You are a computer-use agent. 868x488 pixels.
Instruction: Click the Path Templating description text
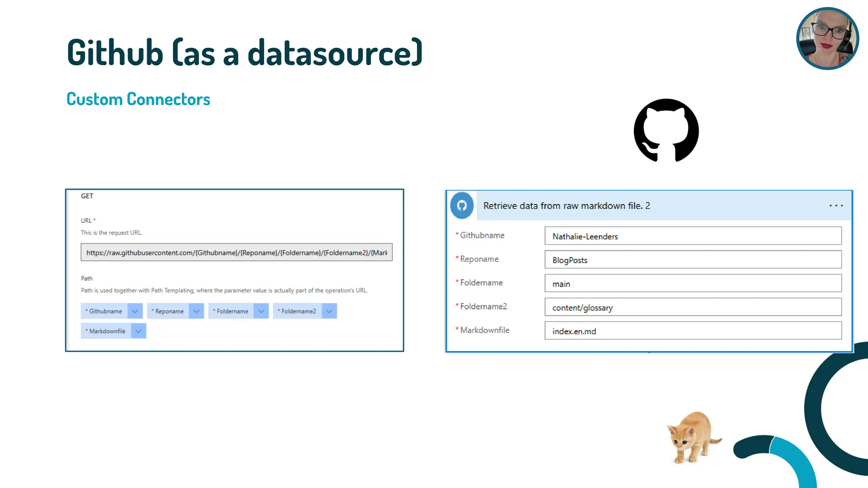224,291
